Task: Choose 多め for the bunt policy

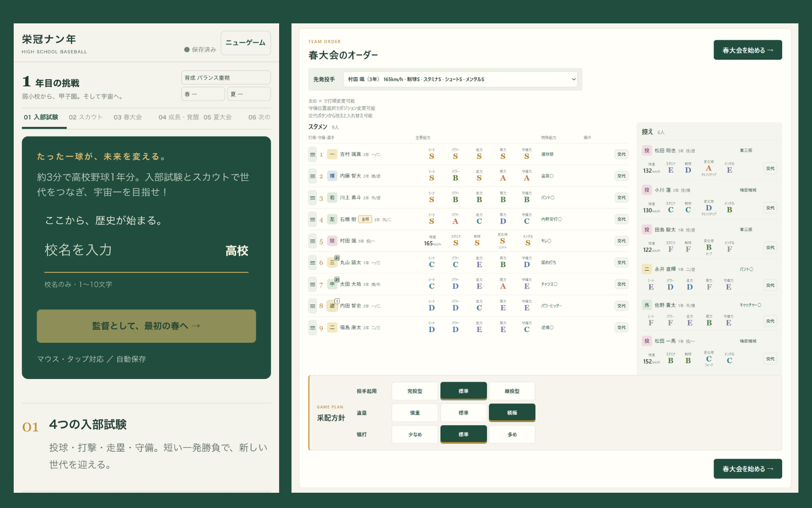Action: click(x=512, y=434)
